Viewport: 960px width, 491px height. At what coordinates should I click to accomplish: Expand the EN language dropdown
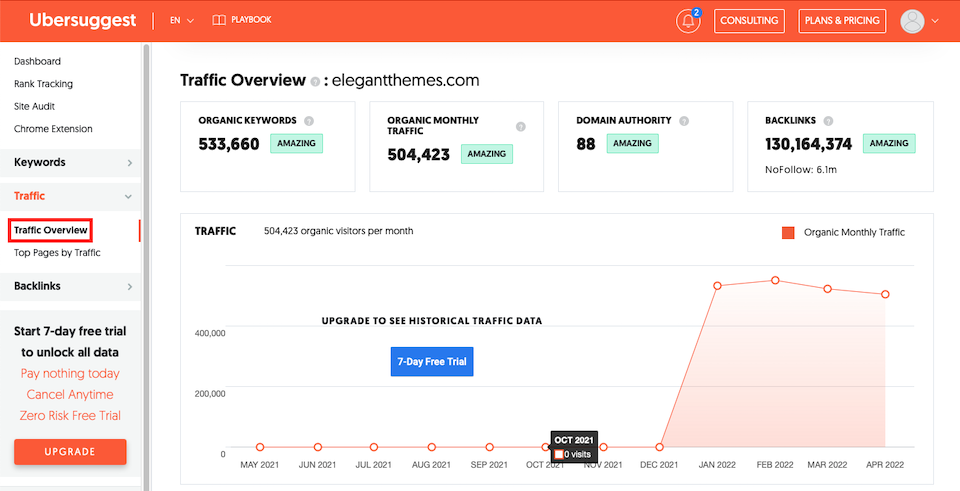(x=182, y=20)
